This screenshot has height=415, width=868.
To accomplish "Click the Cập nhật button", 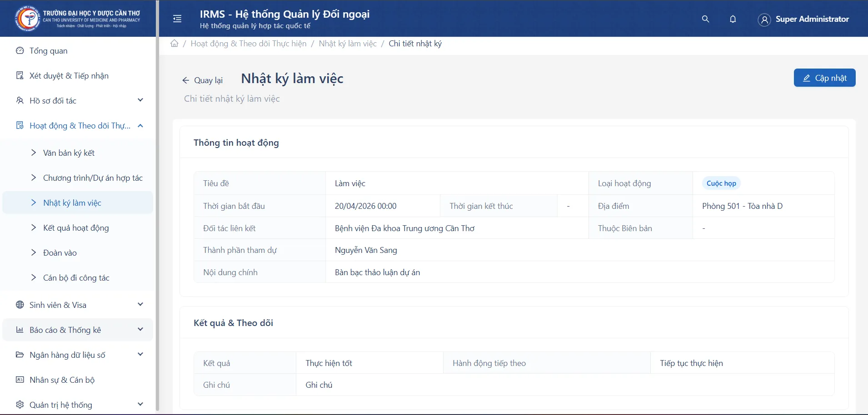I will tap(824, 78).
